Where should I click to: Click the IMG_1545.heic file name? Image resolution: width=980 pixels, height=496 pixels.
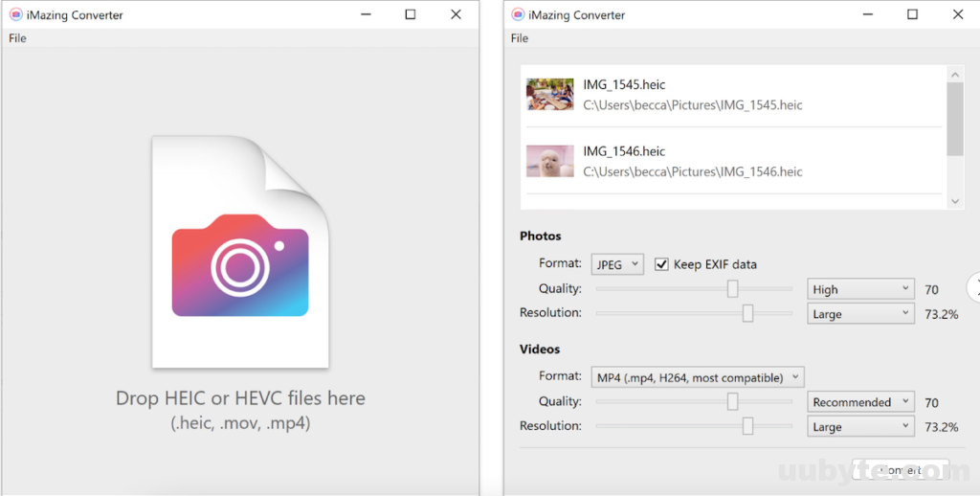tap(624, 84)
